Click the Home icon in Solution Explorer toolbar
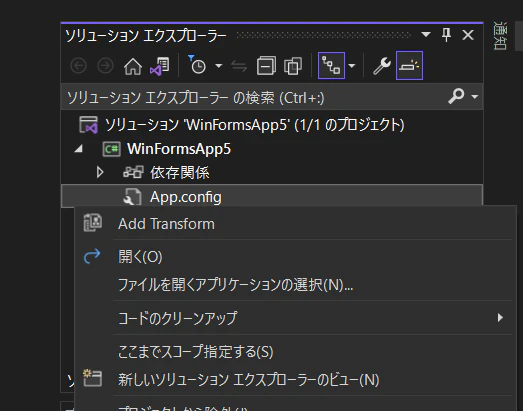 (x=133, y=66)
